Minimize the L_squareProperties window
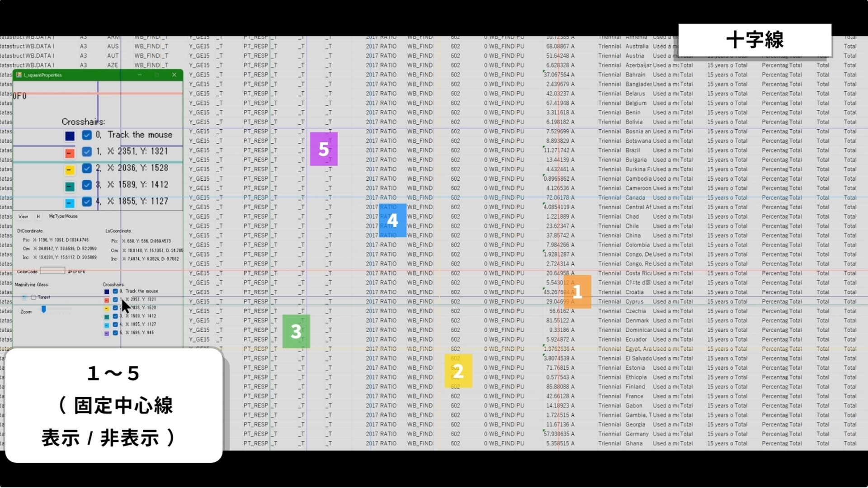 point(140,75)
